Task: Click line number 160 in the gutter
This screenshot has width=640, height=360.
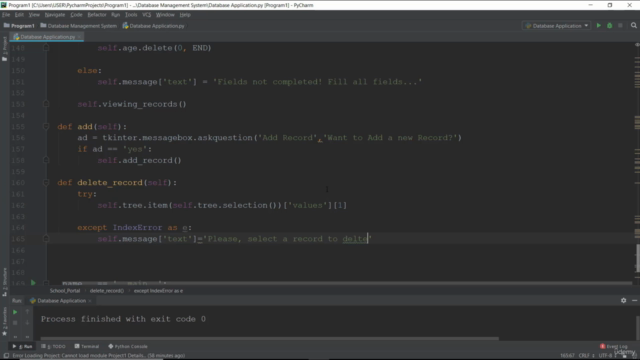Action: [18, 182]
